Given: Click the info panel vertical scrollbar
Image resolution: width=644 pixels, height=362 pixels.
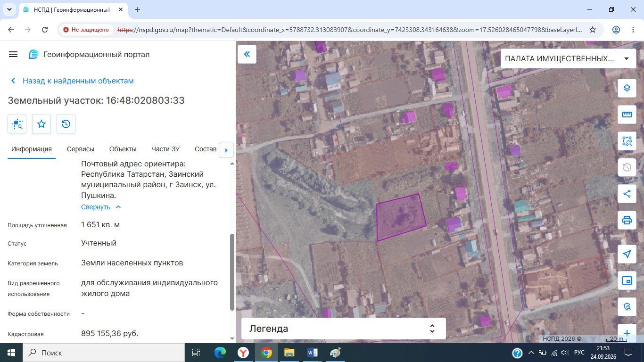Looking at the screenshot, I should tap(232, 272).
